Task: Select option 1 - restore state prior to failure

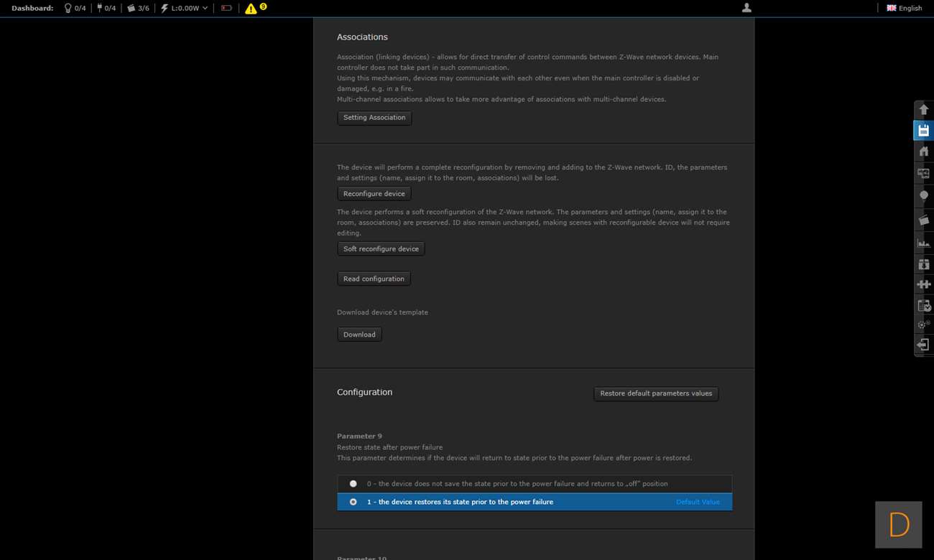Action: click(x=353, y=502)
